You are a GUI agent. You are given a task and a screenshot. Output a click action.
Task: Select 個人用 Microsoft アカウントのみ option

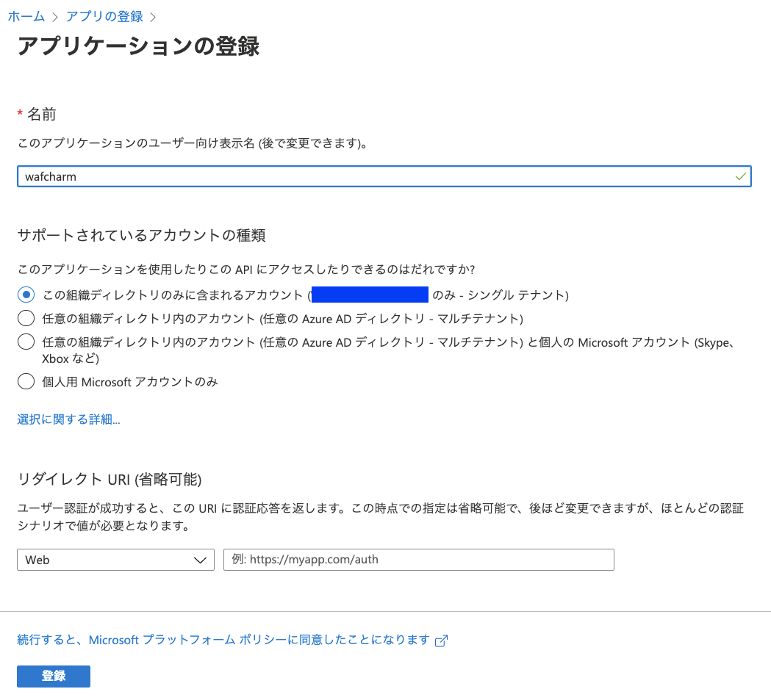click(26, 381)
